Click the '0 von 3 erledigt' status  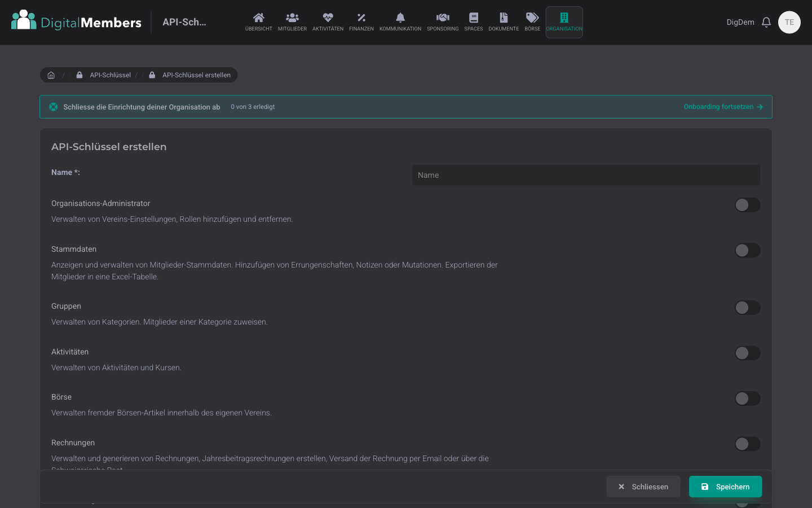tap(253, 107)
